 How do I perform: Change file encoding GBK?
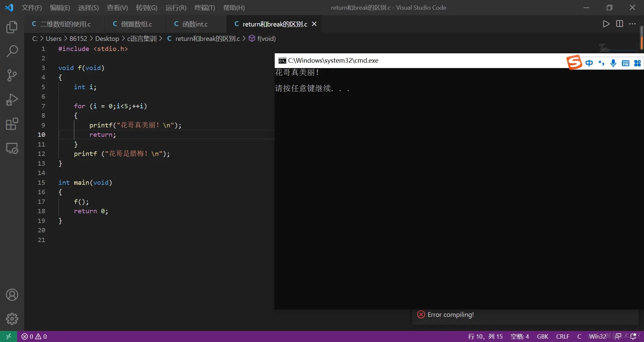tap(542, 336)
